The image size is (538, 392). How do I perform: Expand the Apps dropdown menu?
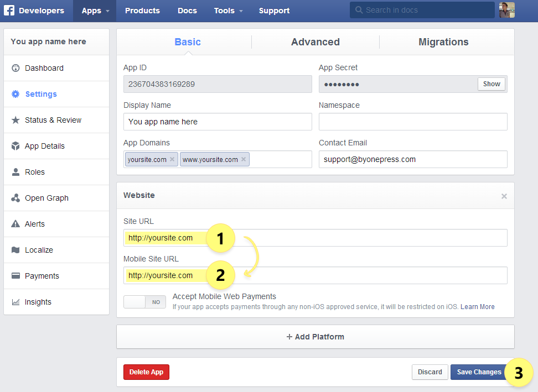tap(95, 11)
